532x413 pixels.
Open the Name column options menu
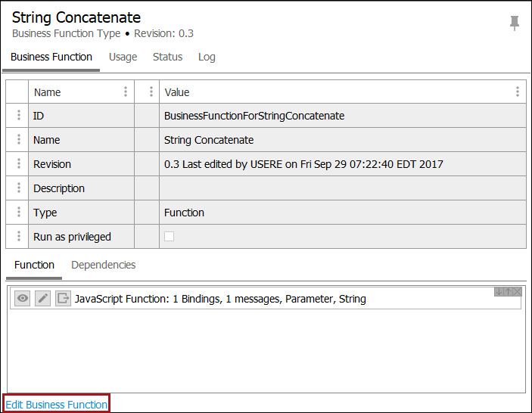click(126, 92)
